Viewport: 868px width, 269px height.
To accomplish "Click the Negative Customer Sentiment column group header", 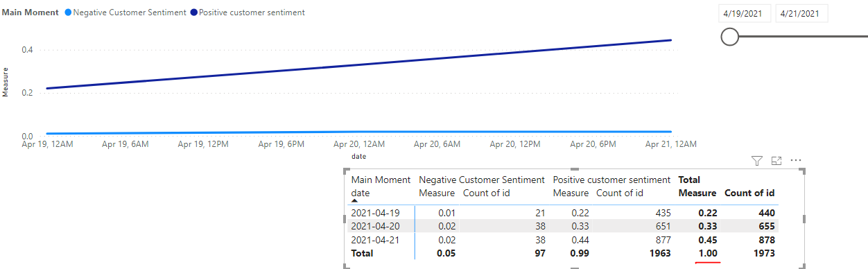I will [482, 180].
